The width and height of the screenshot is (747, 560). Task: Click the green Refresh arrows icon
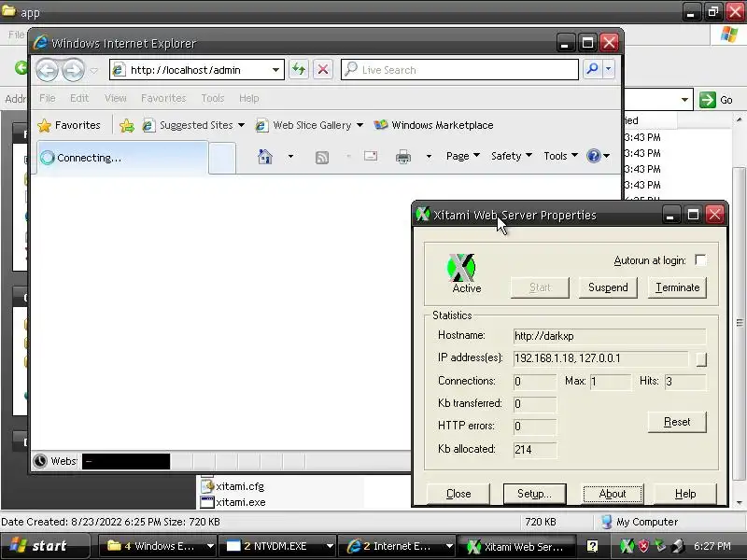(299, 69)
